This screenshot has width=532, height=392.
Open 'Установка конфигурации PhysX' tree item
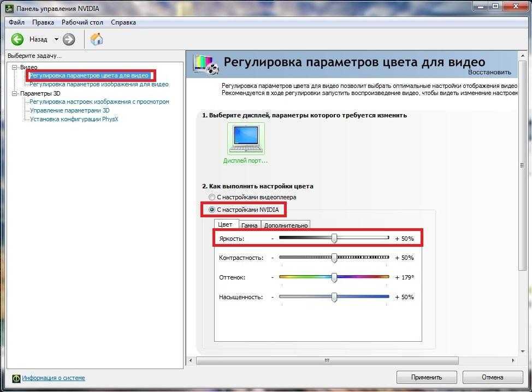click(74, 119)
